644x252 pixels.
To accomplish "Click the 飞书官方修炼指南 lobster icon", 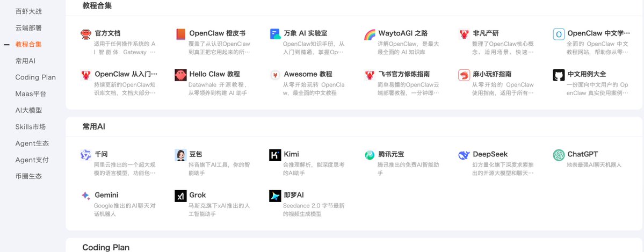I will [x=370, y=75].
